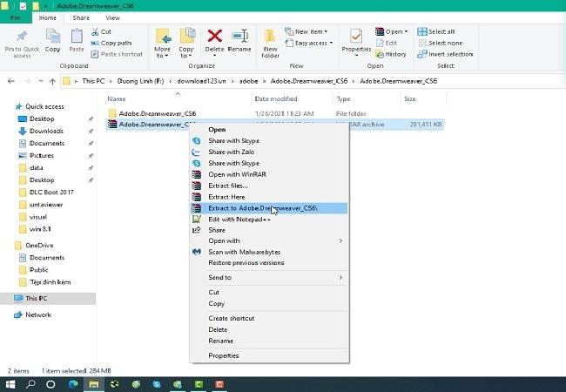Choose Extract files... from context menu
The height and width of the screenshot is (392, 566).
(269, 186)
